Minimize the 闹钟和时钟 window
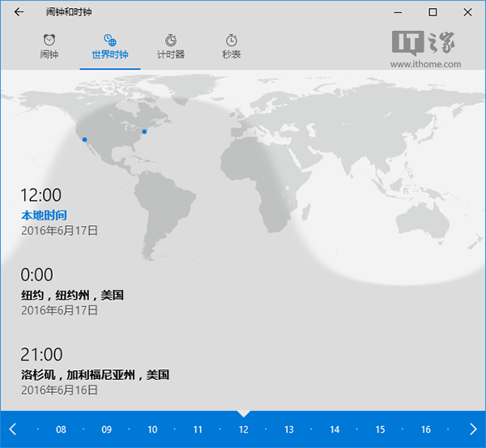 [398, 12]
